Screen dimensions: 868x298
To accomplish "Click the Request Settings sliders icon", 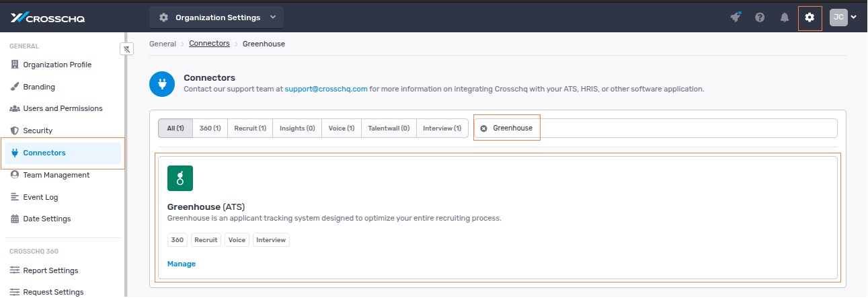I will (x=15, y=292).
